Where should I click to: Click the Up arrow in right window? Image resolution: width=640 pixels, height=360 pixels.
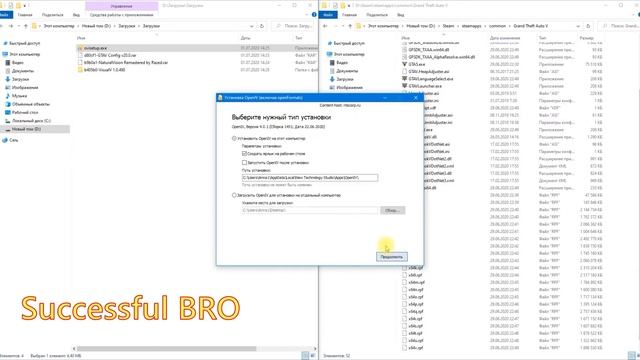point(350,26)
